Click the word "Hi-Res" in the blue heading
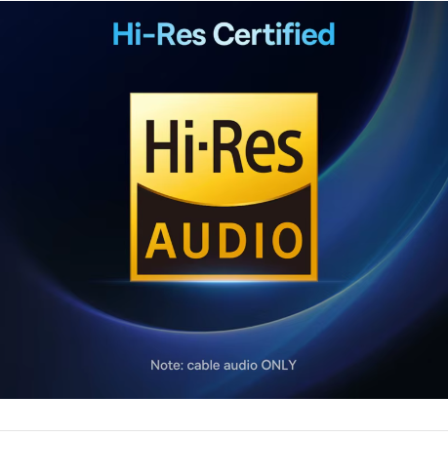The width and height of the screenshot is (448, 476). click(x=159, y=34)
